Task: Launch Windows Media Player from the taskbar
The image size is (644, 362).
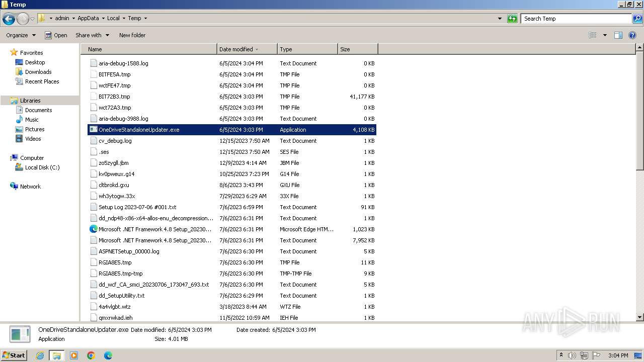Action: pyautogui.click(x=74, y=355)
